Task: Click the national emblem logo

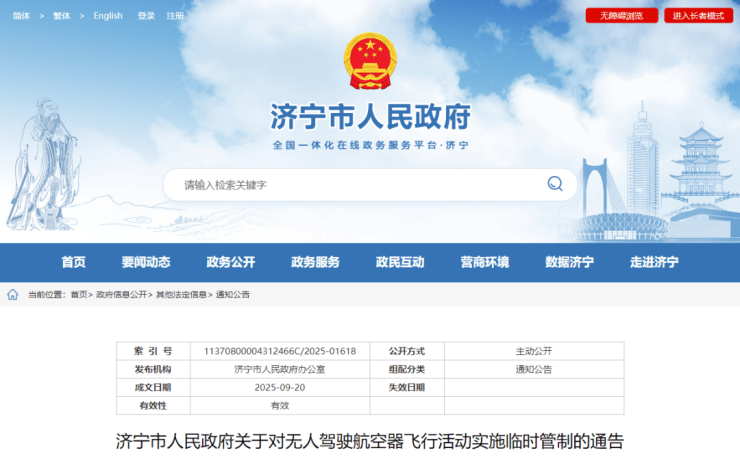Action: [370, 61]
